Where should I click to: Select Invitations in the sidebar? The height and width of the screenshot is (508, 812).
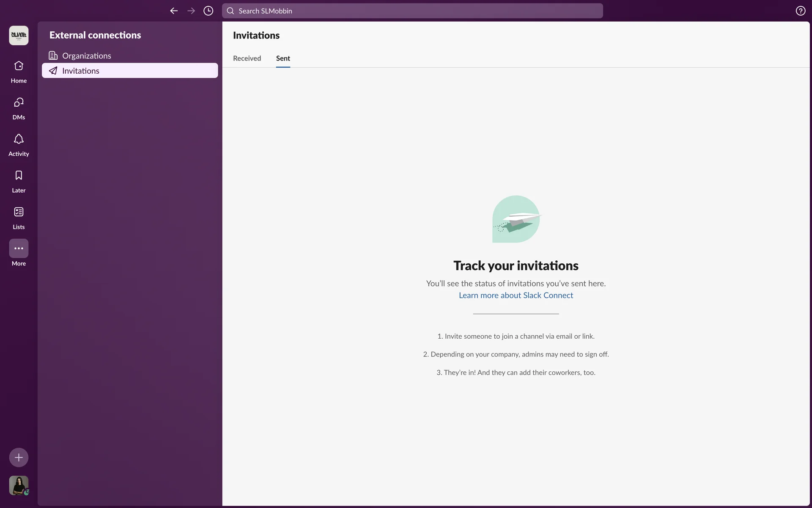click(129, 71)
